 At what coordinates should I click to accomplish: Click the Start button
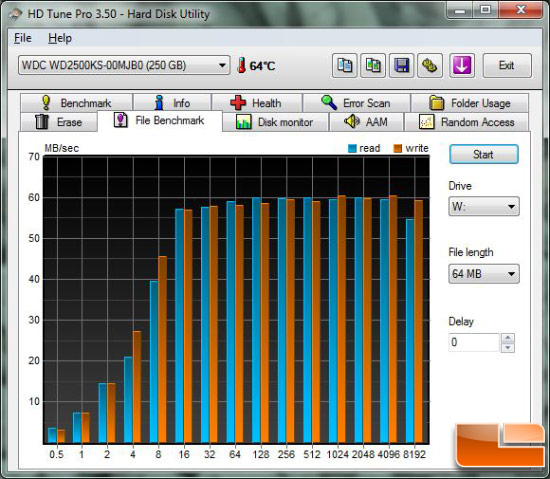(484, 154)
